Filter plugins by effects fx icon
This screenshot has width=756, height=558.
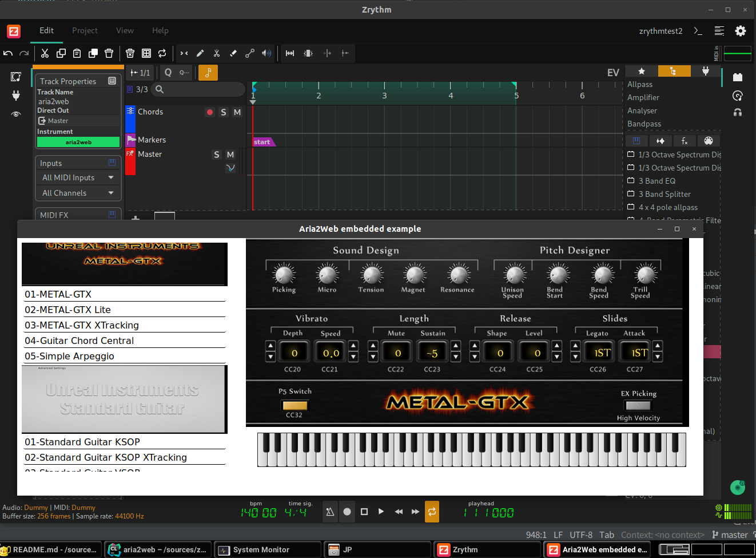coord(685,141)
